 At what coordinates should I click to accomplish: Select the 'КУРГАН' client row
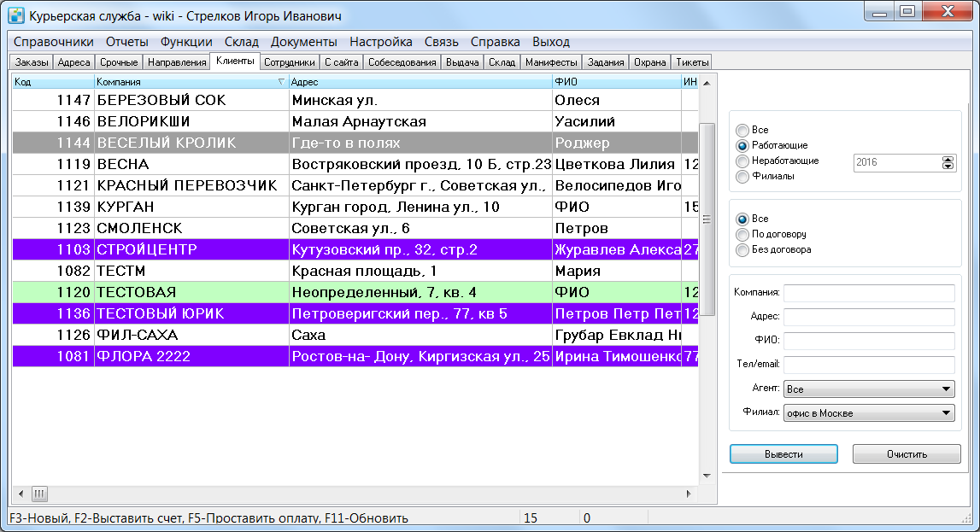point(355,207)
